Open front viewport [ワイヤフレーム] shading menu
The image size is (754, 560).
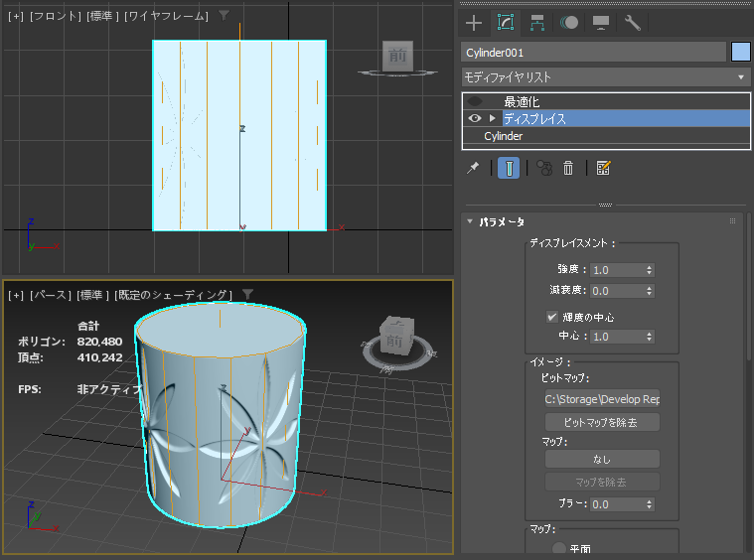[x=166, y=16]
